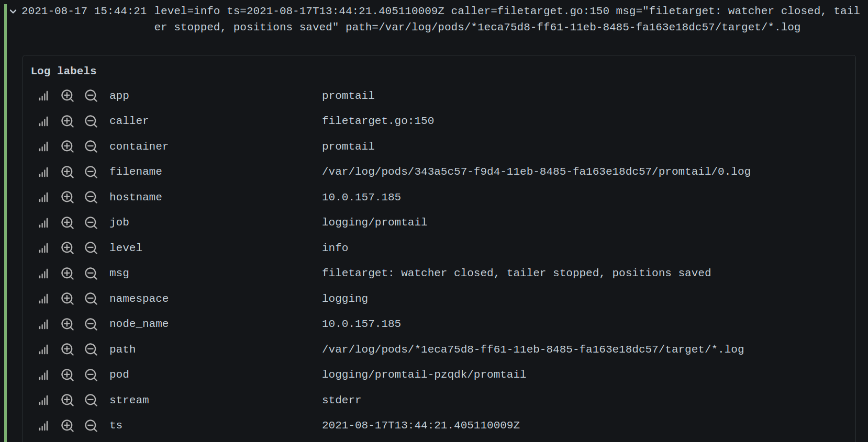Filter out job logging/promtail
Screen dimensions: 868x442
pyautogui.click(x=91, y=223)
